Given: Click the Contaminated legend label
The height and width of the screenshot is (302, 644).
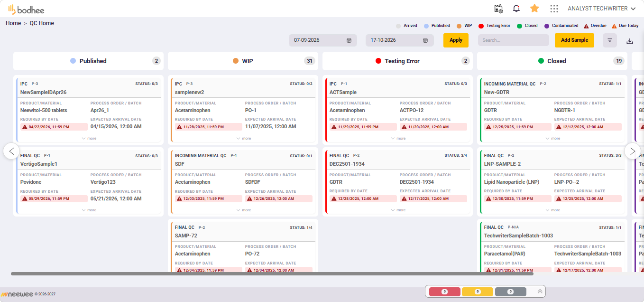Looking at the screenshot, I should pyautogui.click(x=565, y=26).
